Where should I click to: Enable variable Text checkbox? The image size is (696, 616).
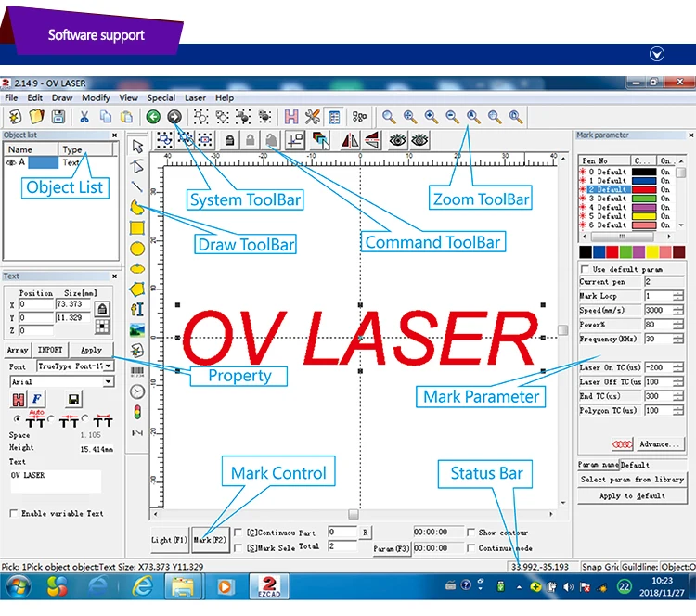13,513
